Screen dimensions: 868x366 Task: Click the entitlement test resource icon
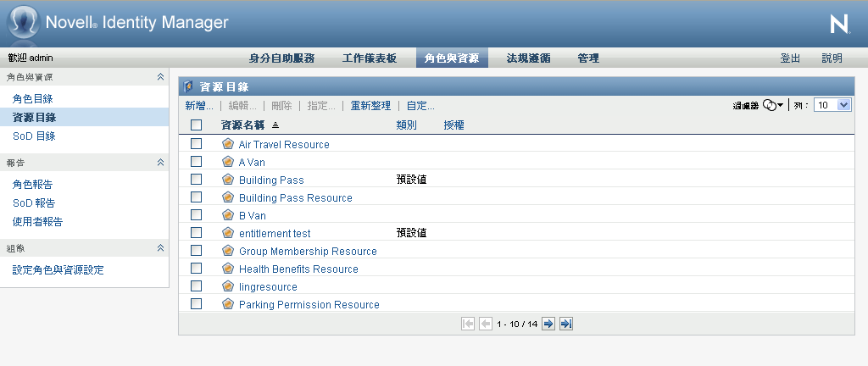pyautogui.click(x=228, y=232)
